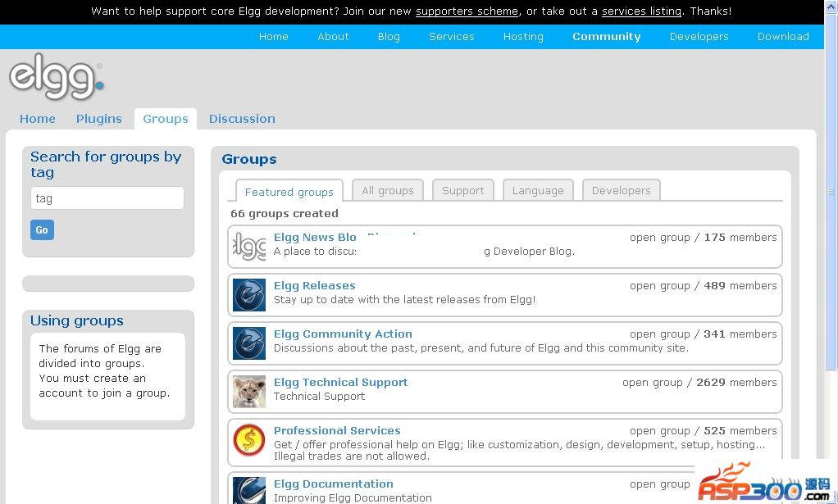Click the Elgg Documentation group avatar
The width and height of the screenshot is (838, 504).
coord(249,490)
